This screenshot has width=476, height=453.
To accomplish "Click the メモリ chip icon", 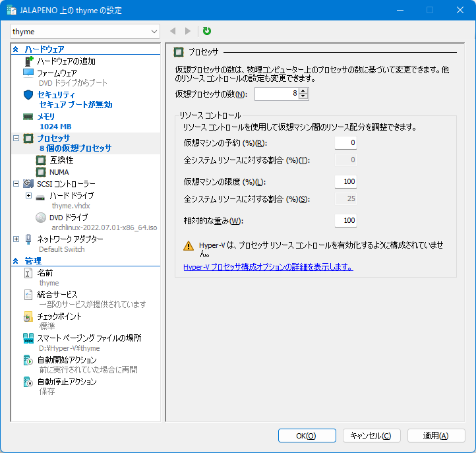I will pyautogui.click(x=28, y=117).
